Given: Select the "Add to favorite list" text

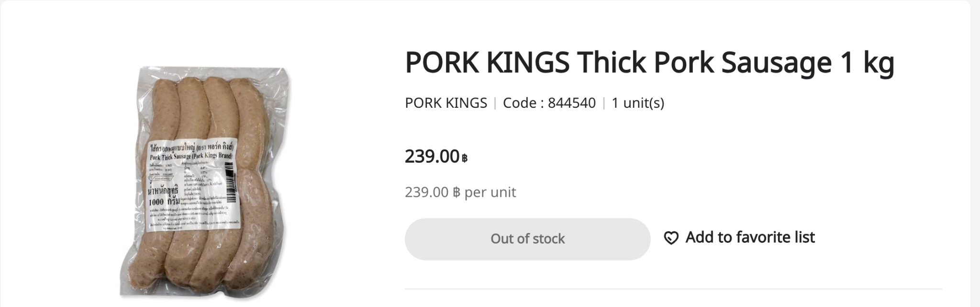Looking at the screenshot, I should pos(750,238).
